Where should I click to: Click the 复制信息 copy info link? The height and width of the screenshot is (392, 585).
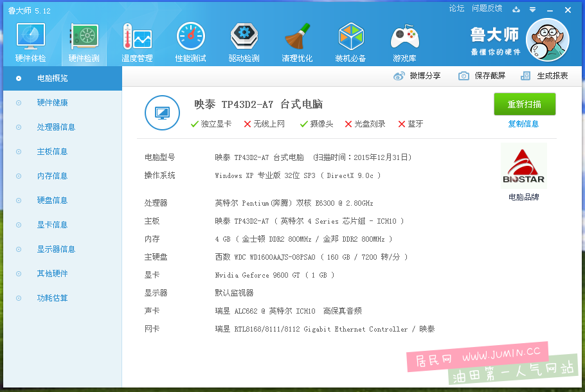click(x=523, y=124)
